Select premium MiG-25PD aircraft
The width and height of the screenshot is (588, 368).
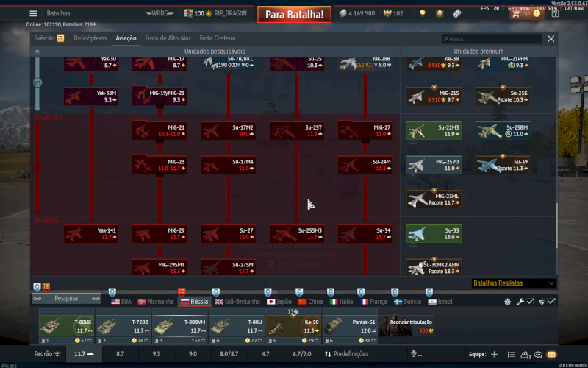(x=434, y=165)
